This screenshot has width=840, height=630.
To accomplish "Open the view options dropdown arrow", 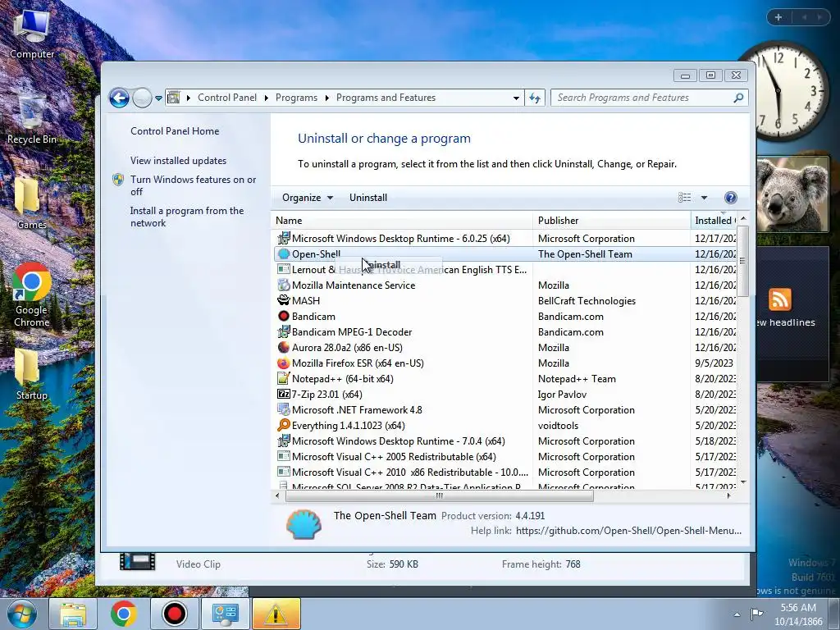I will coord(704,198).
